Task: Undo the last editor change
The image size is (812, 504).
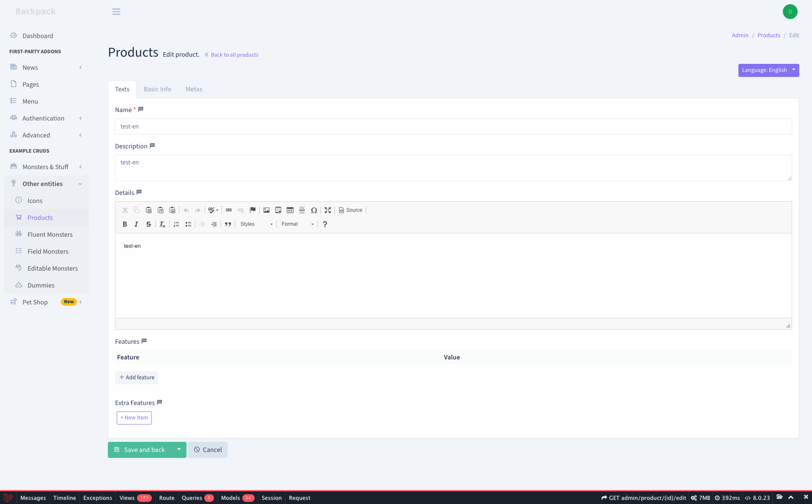Action: (x=186, y=210)
